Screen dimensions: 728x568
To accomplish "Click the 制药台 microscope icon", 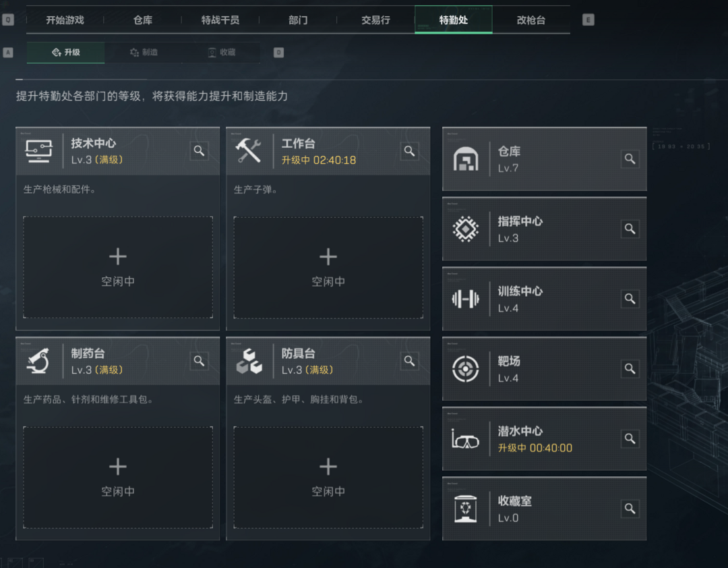I will click(x=38, y=362).
